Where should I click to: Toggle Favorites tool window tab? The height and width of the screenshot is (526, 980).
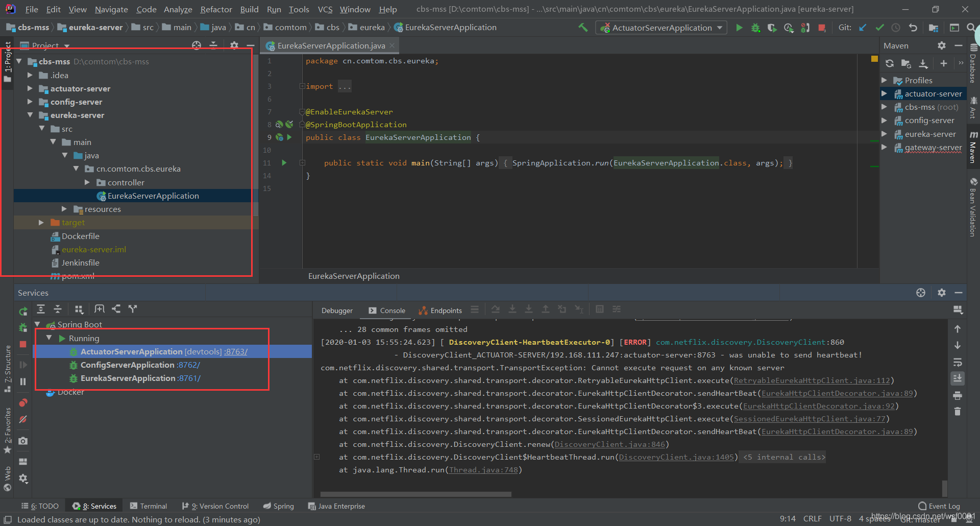pyautogui.click(x=8, y=430)
